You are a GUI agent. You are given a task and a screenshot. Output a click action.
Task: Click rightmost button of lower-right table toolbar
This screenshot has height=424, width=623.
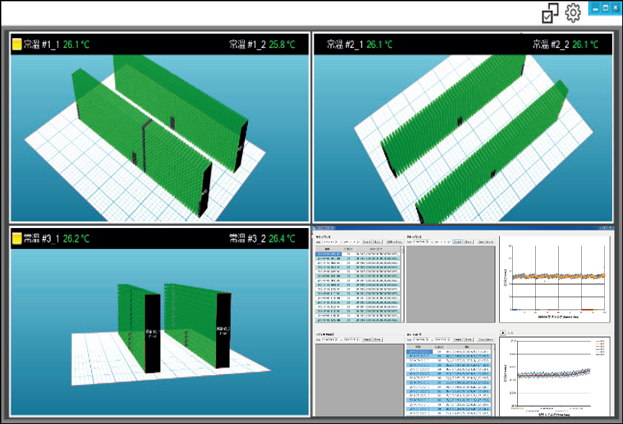(x=486, y=340)
